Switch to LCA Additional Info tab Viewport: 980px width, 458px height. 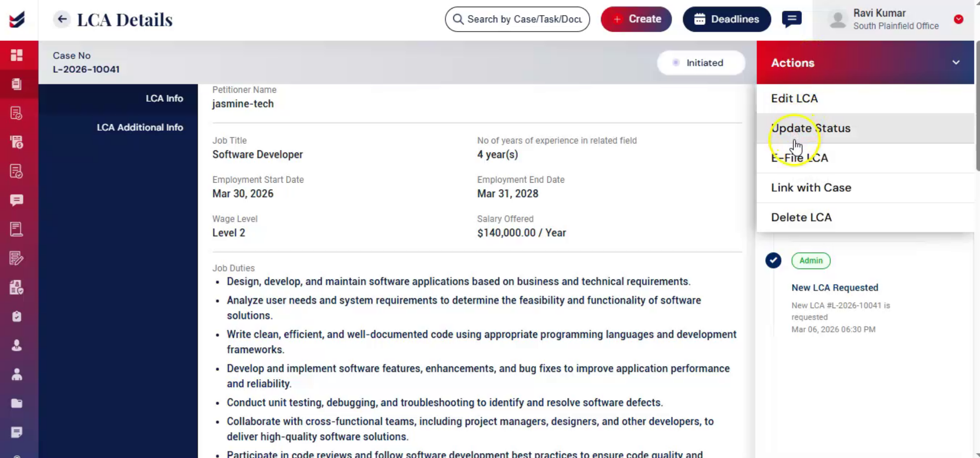tap(118, 127)
